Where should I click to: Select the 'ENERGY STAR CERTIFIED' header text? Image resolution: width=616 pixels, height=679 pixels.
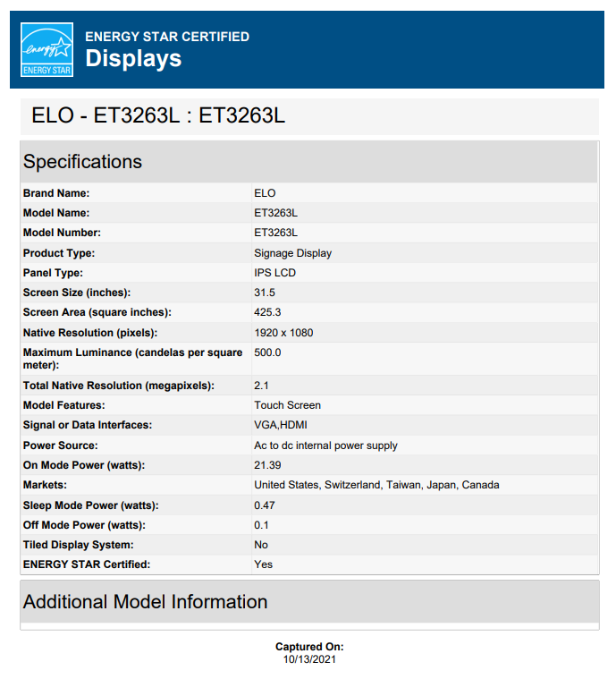pyautogui.click(x=167, y=37)
